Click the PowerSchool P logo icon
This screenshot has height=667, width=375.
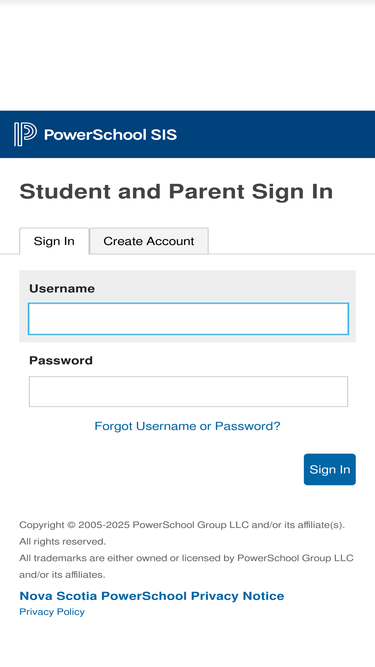(25, 134)
